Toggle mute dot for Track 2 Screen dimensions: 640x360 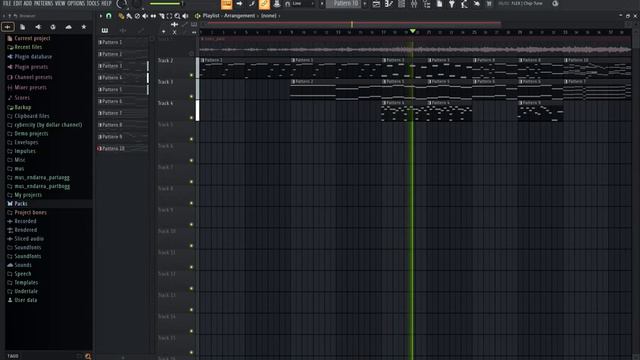(x=191, y=75)
